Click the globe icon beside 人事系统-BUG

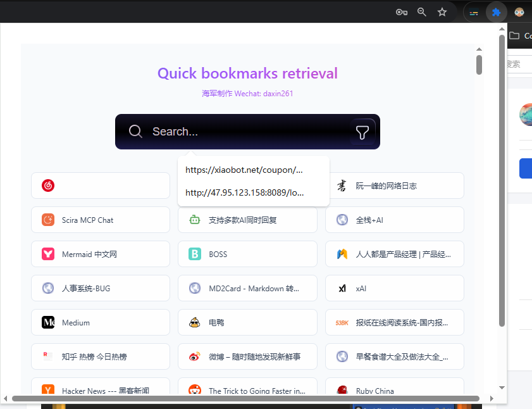click(x=48, y=288)
